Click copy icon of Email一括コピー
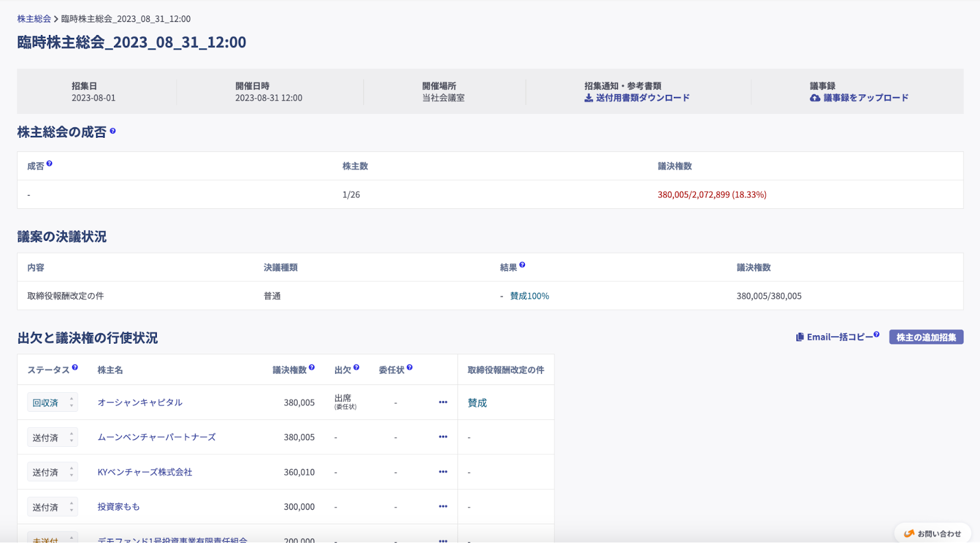This screenshot has width=980, height=543. (800, 337)
